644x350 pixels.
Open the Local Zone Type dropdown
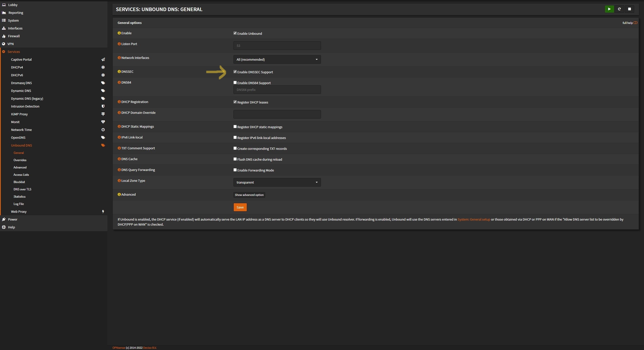click(x=277, y=182)
